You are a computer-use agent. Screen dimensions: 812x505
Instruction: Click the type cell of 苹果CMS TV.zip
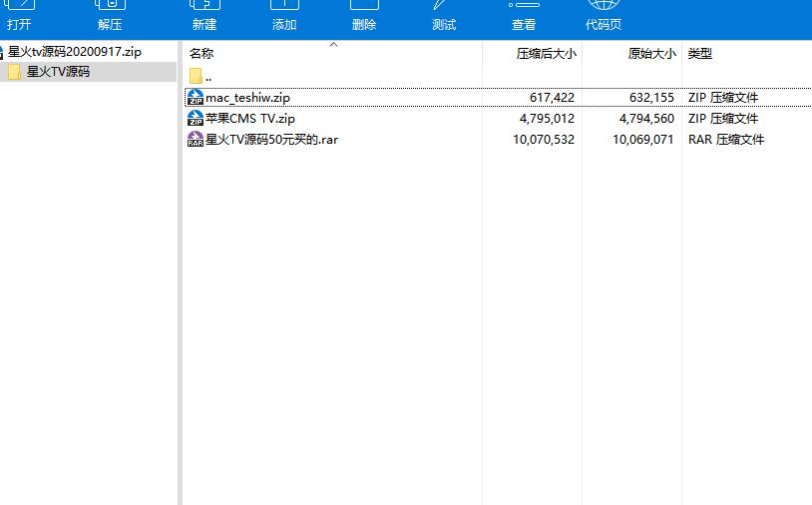pos(723,119)
